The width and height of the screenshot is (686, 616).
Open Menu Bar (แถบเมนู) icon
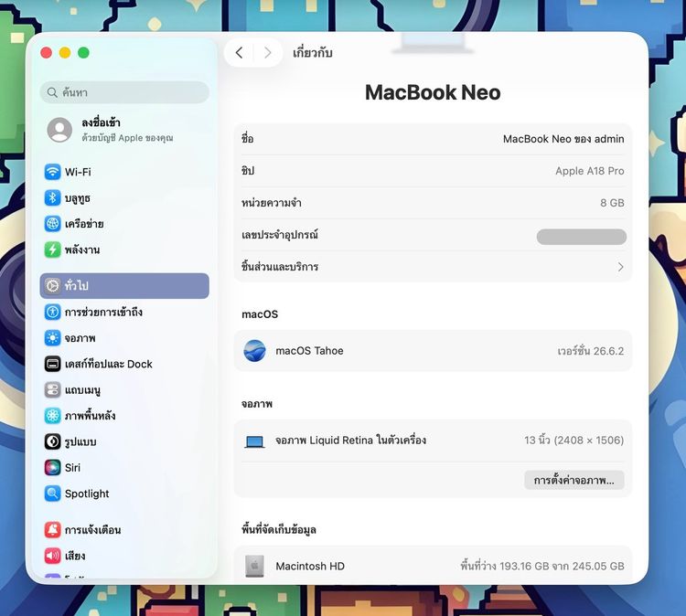point(52,389)
